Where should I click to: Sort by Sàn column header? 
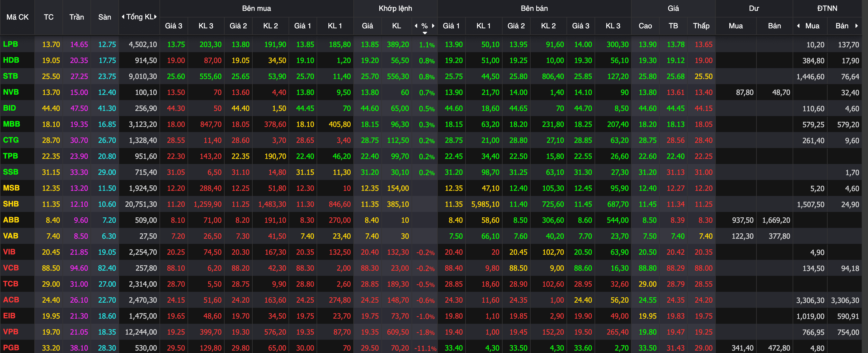[x=104, y=17]
